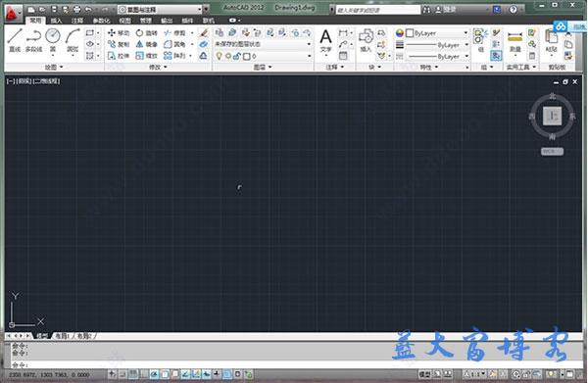The image size is (588, 383).
Task: Switch to the Parametric (参数化) ribbon tab
Action: click(101, 21)
